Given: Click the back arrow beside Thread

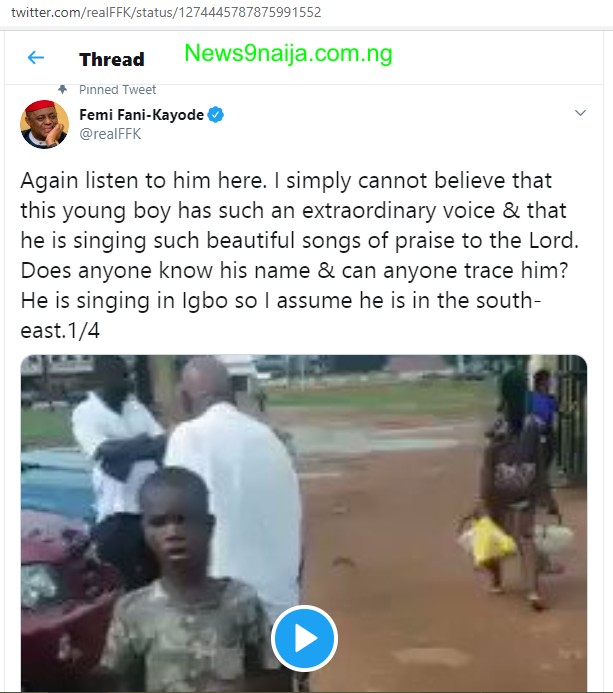Looking at the screenshot, I should 36,58.
